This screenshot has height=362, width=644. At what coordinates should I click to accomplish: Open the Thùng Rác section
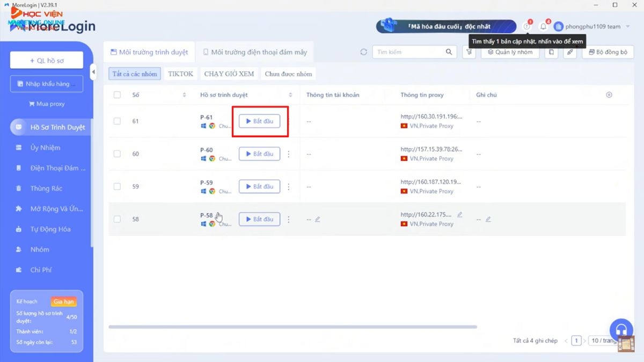(40, 188)
